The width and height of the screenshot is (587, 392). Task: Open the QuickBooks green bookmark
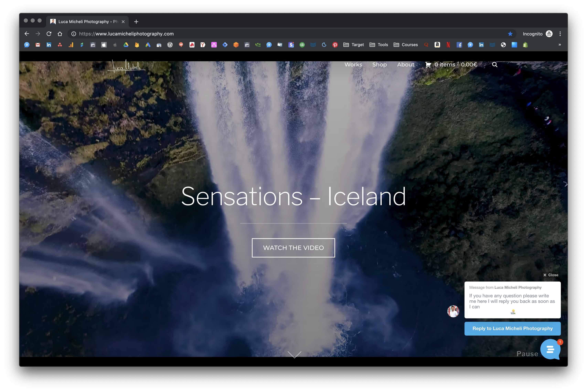coord(302,45)
